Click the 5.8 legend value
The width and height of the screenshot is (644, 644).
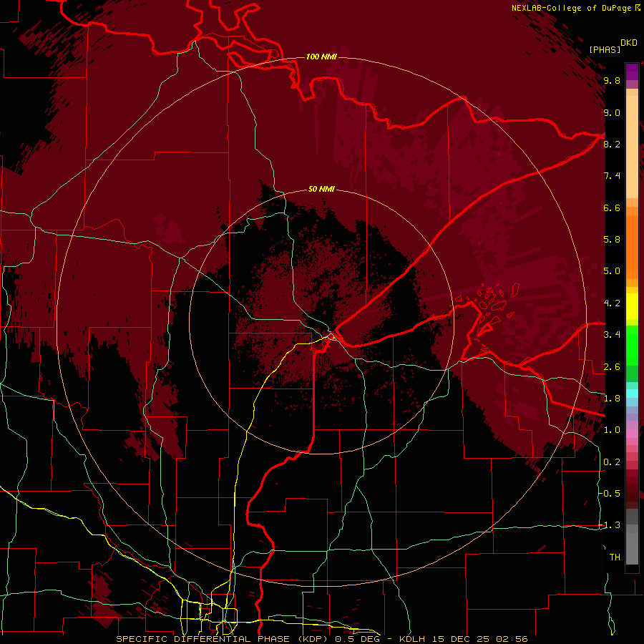coord(612,240)
